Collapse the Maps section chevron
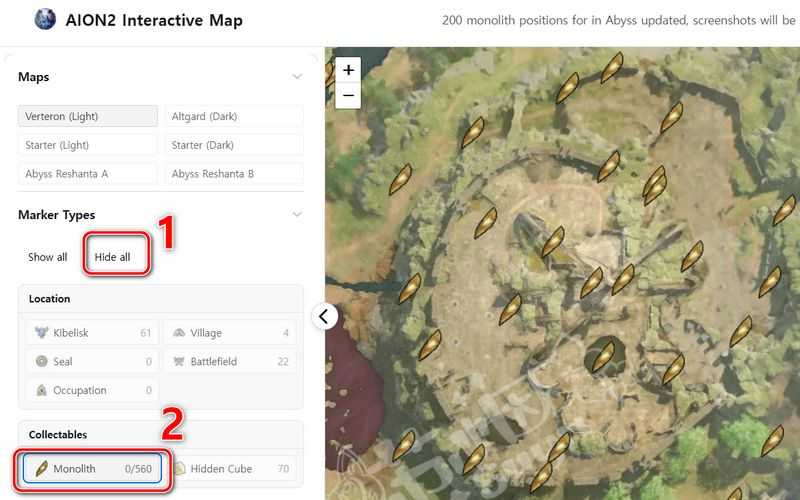The image size is (800, 500). click(x=296, y=77)
